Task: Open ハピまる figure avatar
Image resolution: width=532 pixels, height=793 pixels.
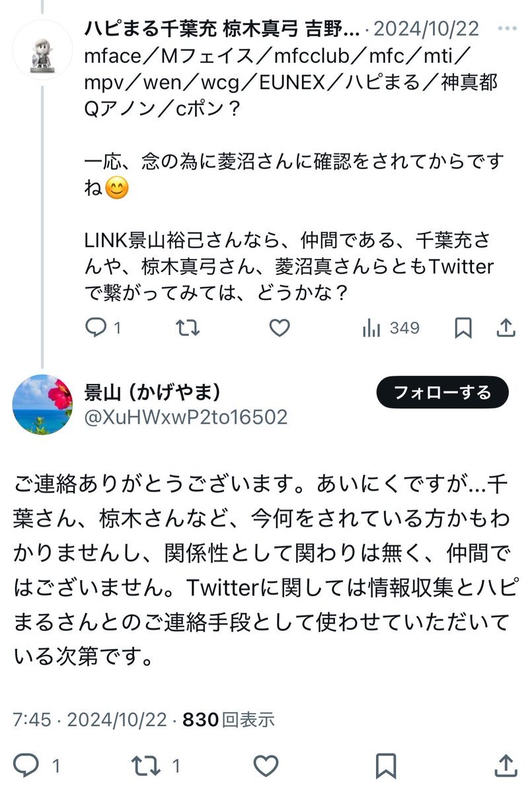Action: 42,51
